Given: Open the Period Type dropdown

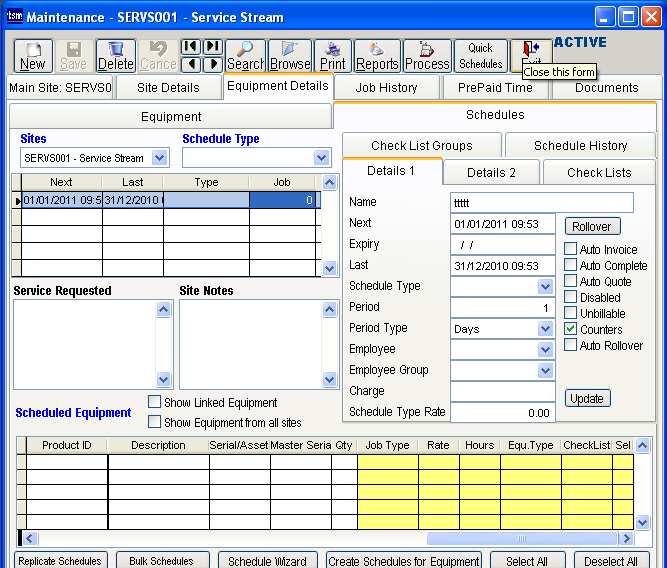Looking at the screenshot, I should 545,329.
